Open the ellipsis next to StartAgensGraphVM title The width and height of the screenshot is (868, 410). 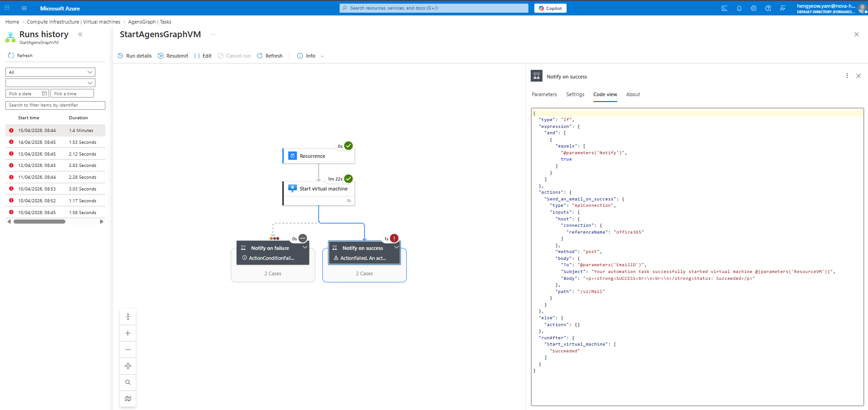pyautogui.click(x=213, y=34)
